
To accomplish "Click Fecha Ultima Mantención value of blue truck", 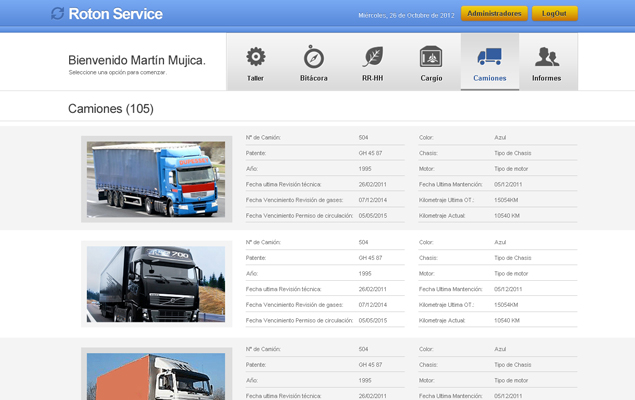I will coord(508,185).
